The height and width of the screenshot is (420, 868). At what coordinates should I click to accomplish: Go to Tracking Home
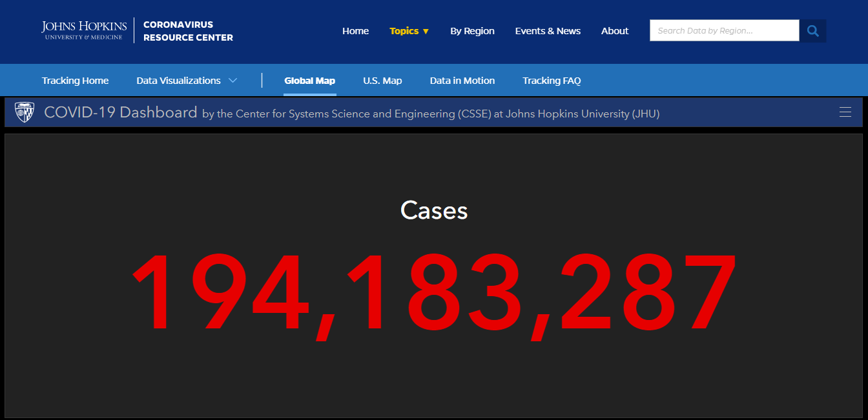75,81
